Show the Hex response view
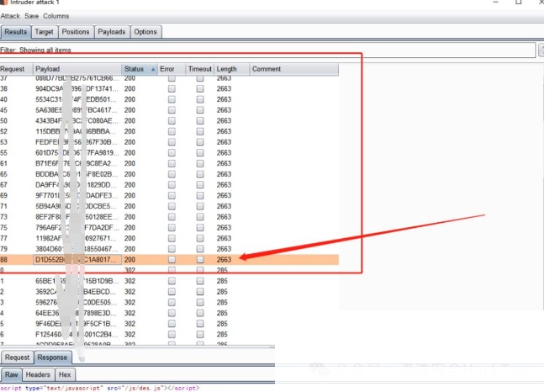The width and height of the screenshot is (550, 392). [x=65, y=375]
